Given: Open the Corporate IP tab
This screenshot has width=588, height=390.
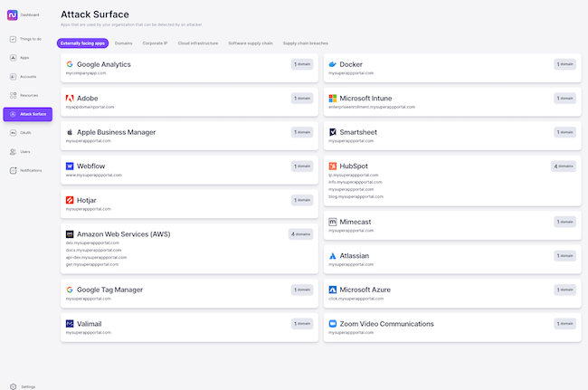Looking at the screenshot, I should click(155, 43).
